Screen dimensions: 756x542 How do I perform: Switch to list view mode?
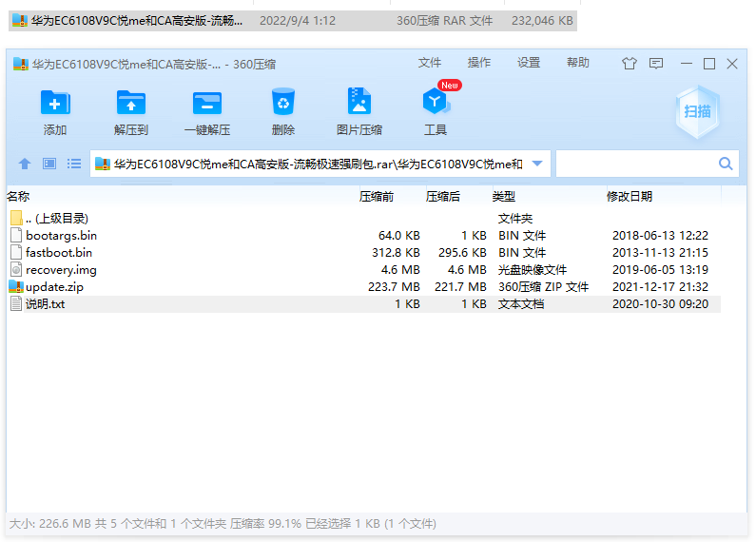click(x=73, y=164)
